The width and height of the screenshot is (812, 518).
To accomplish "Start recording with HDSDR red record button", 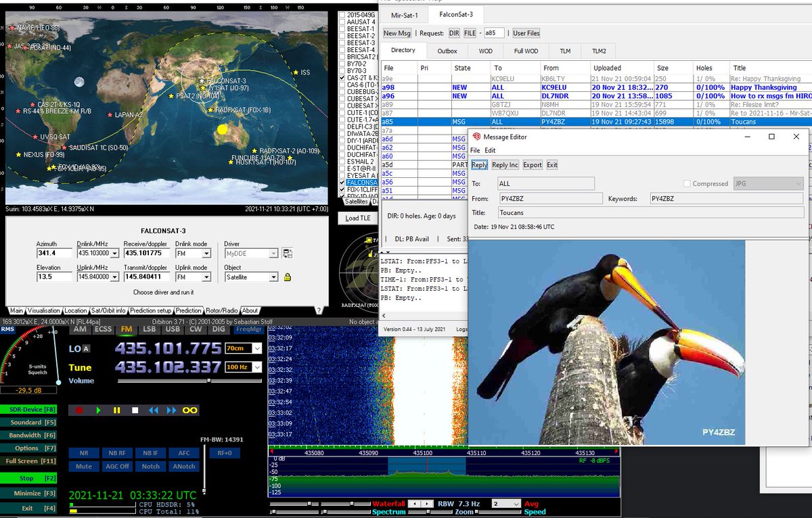I will point(80,410).
